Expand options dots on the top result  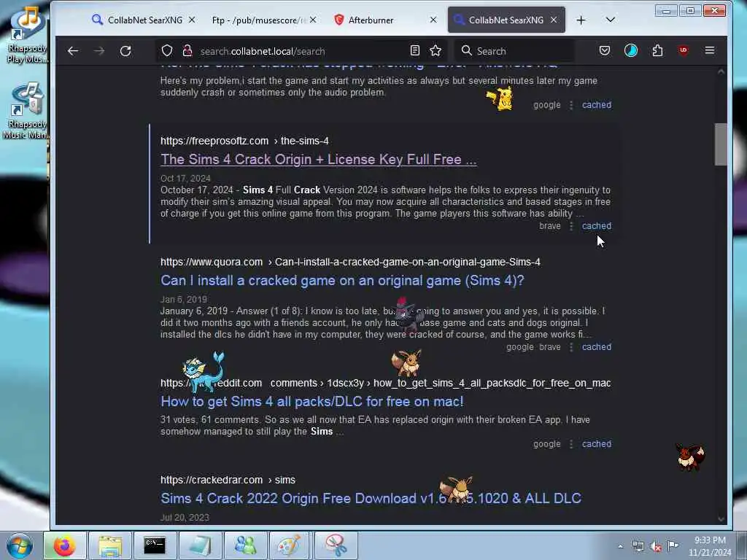[x=571, y=105]
